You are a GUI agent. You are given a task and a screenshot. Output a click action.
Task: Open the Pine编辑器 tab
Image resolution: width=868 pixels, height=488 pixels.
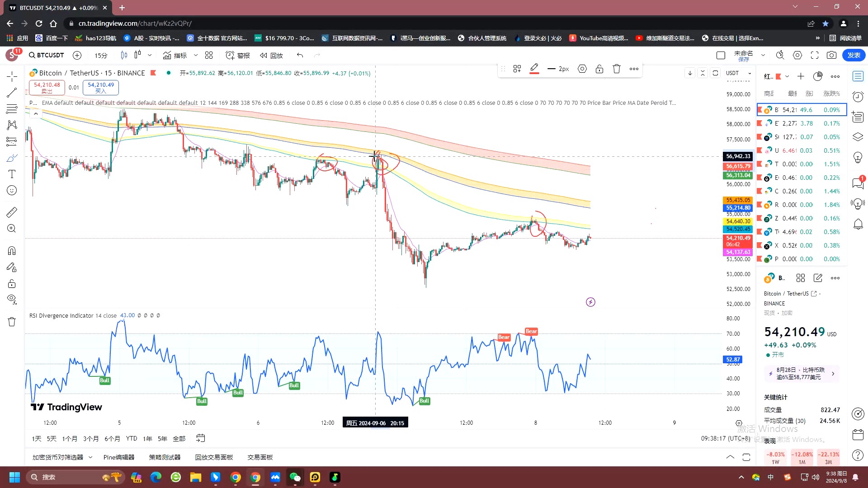click(x=119, y=457)
